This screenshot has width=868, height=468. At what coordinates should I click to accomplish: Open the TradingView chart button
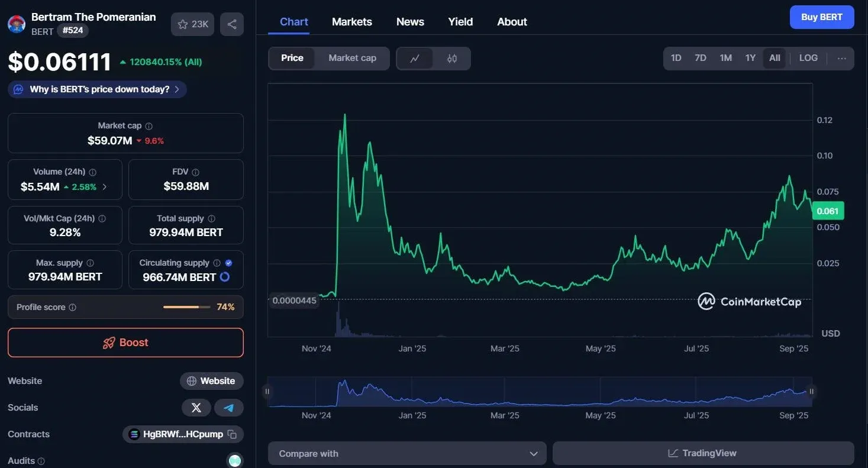pos(703,453)
